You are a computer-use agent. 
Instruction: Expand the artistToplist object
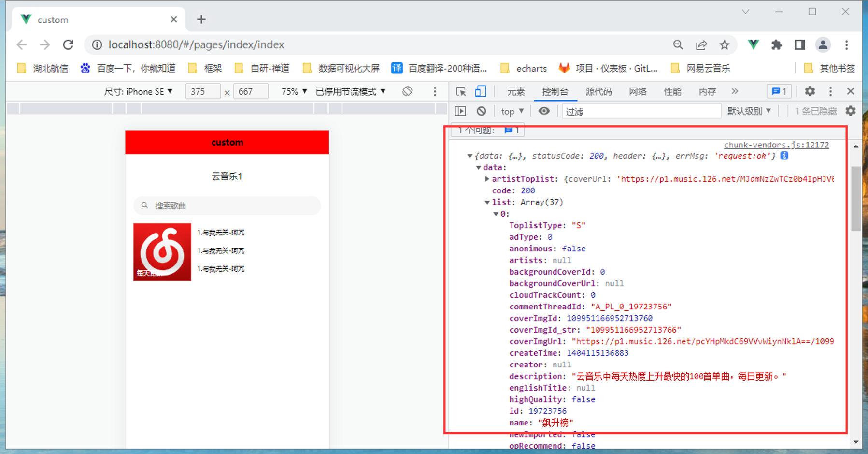pyautogui.click(x=487, y=179)
